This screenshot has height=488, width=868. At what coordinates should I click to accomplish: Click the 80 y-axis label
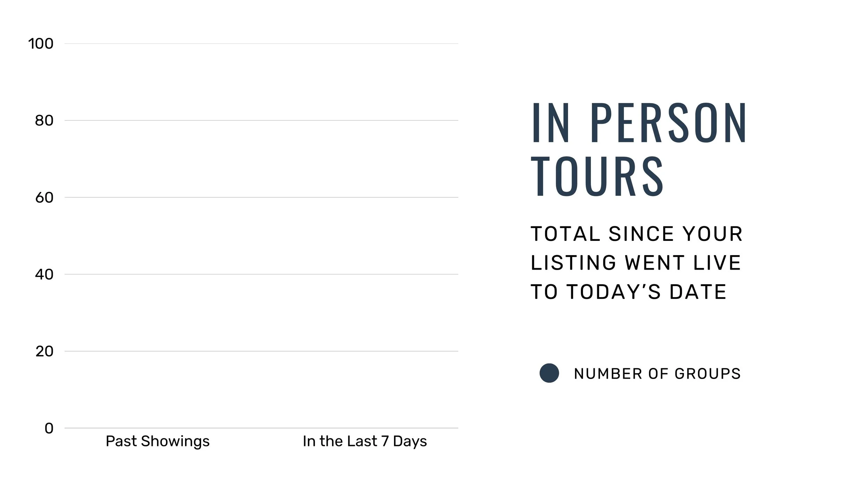point(44,121)
